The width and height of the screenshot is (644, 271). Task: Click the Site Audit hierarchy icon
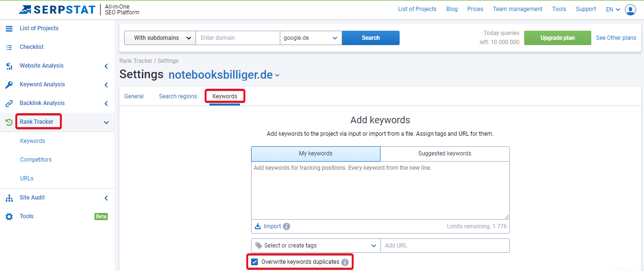click(9, 198)
